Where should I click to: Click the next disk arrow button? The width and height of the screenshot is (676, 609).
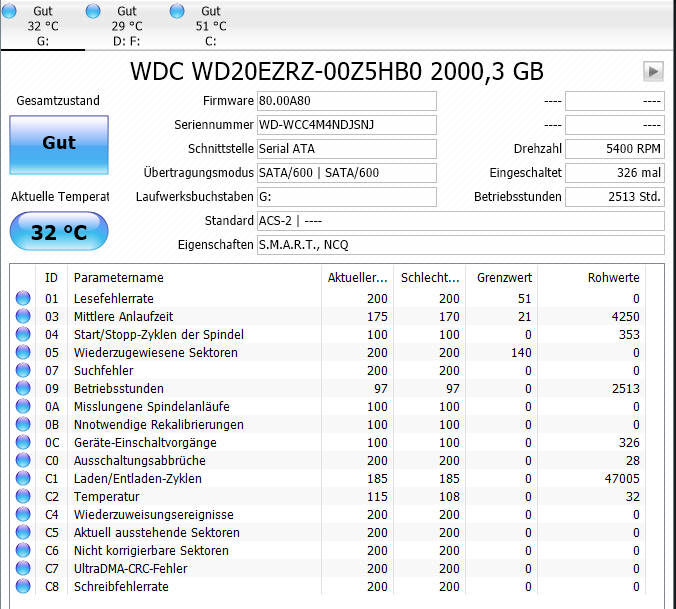[x=653, y=71]
